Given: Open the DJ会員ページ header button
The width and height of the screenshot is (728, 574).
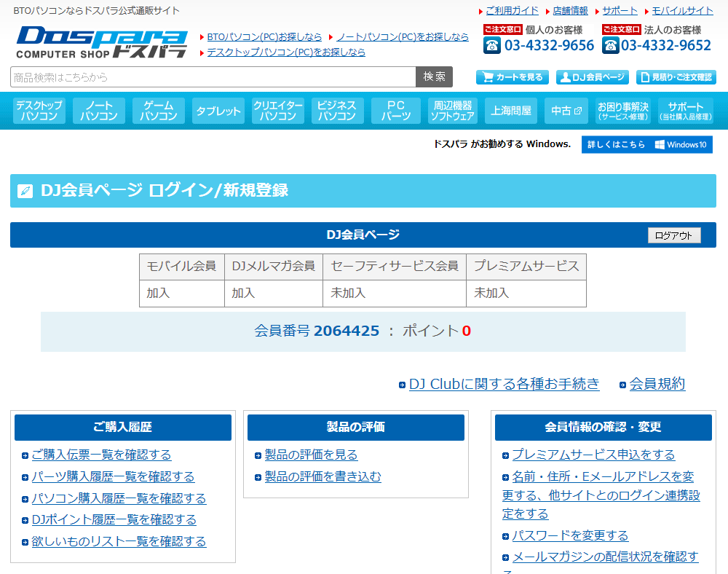Looking at the screenshot, I should [593, 77].
